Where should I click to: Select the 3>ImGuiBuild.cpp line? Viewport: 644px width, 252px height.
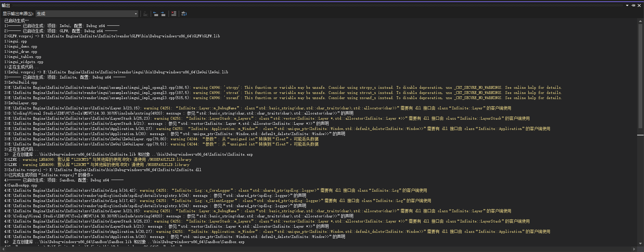[x=21, y=82]
